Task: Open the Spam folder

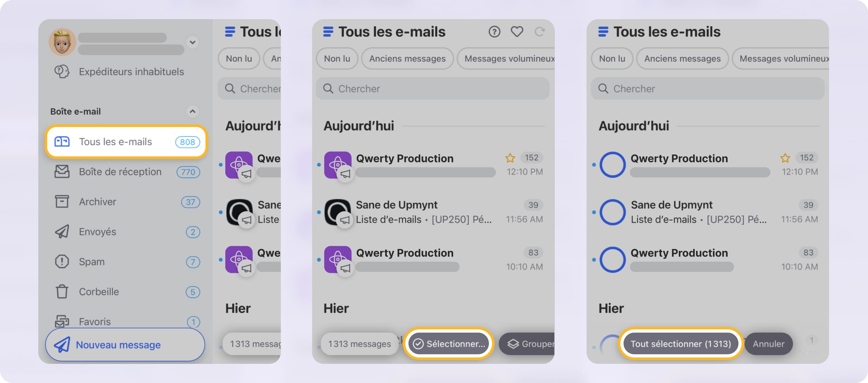Action: (x=127, y=262)
